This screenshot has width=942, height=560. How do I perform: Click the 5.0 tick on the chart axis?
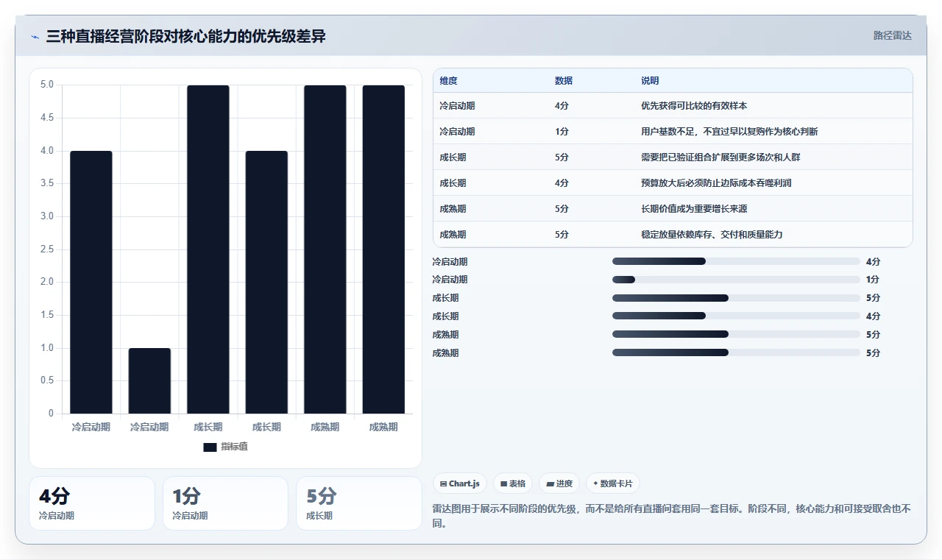47,85
